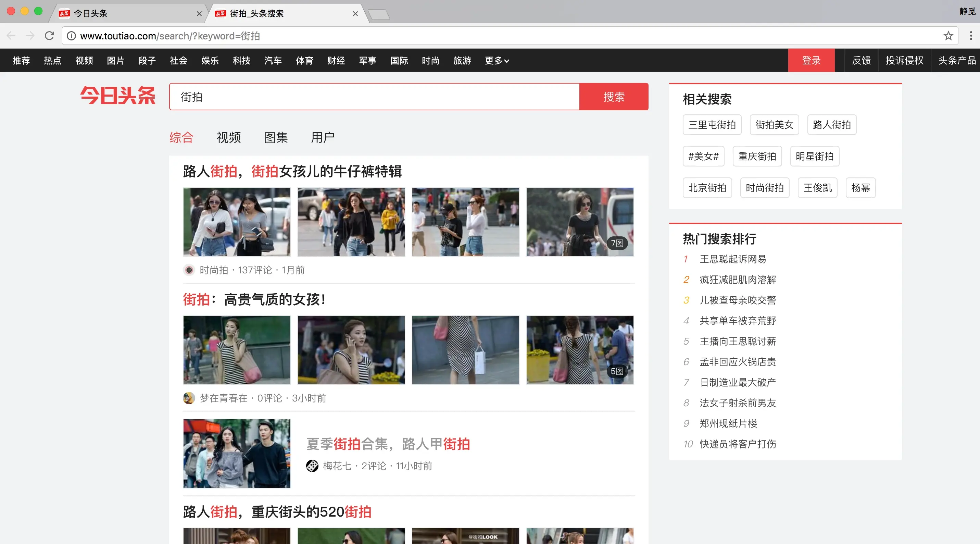Switch to the 视频 results tab

(228, 137)
